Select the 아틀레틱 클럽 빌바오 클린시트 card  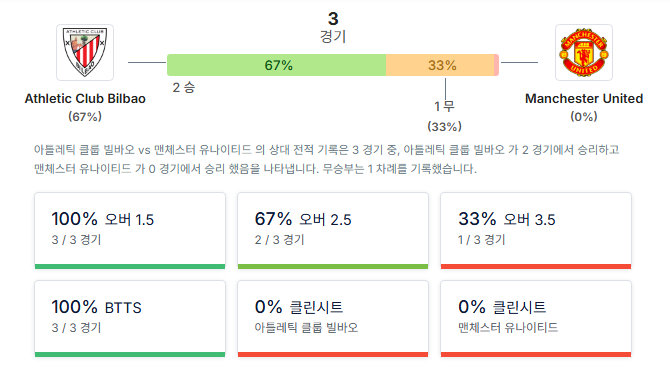333,319
